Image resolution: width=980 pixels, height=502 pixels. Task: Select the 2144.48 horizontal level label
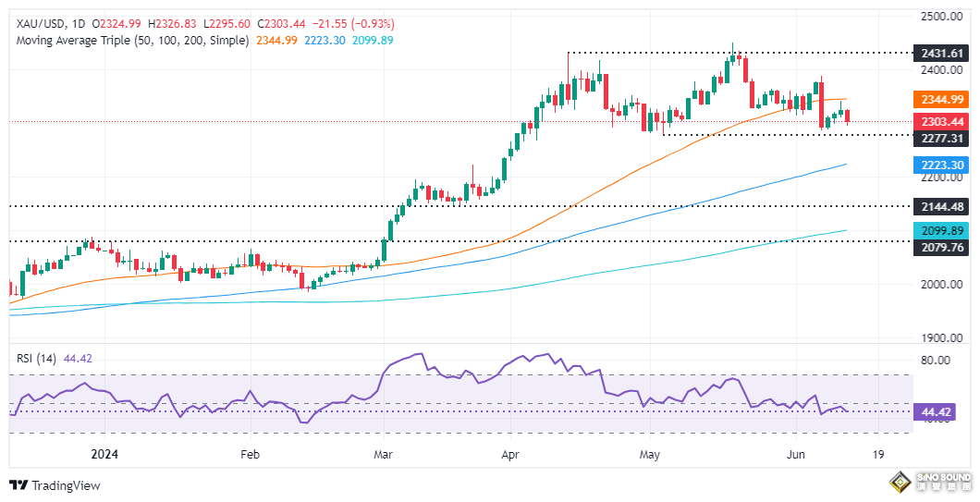(x=941, y=206)
